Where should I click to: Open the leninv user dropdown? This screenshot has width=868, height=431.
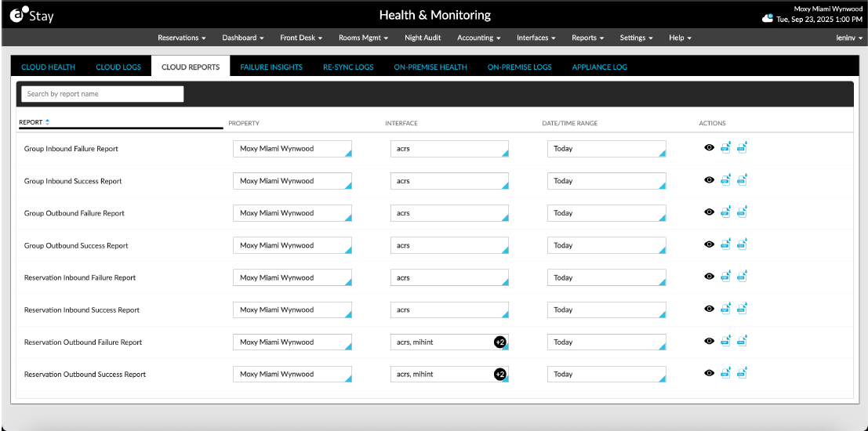[849, 38]
